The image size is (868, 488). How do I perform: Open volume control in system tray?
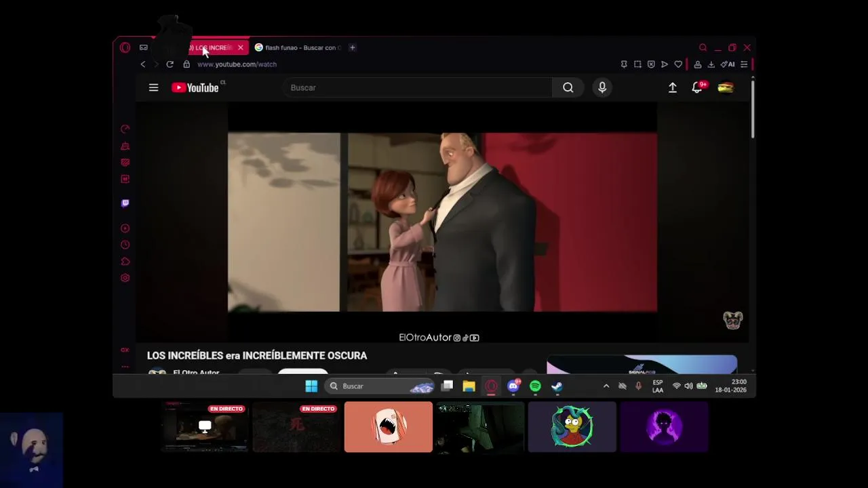(688, 386)
